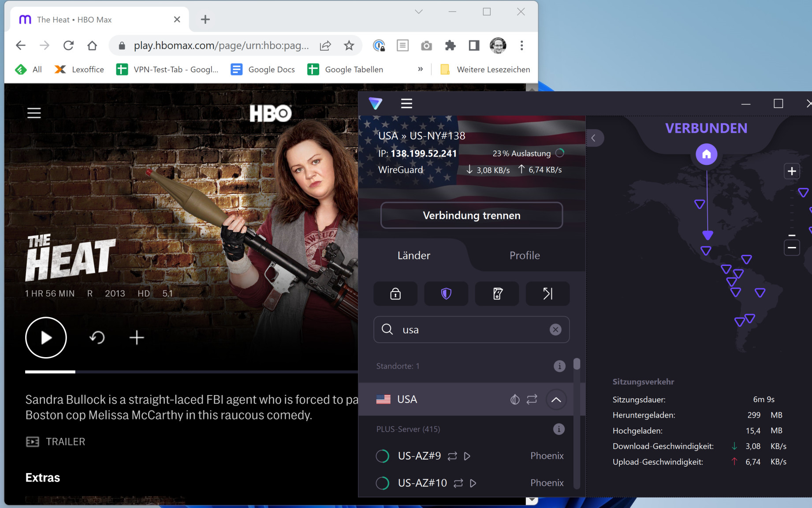Viewport: 812px width, 508px height.
Task: Click the load indicator circle
Action: pos(560,153)
